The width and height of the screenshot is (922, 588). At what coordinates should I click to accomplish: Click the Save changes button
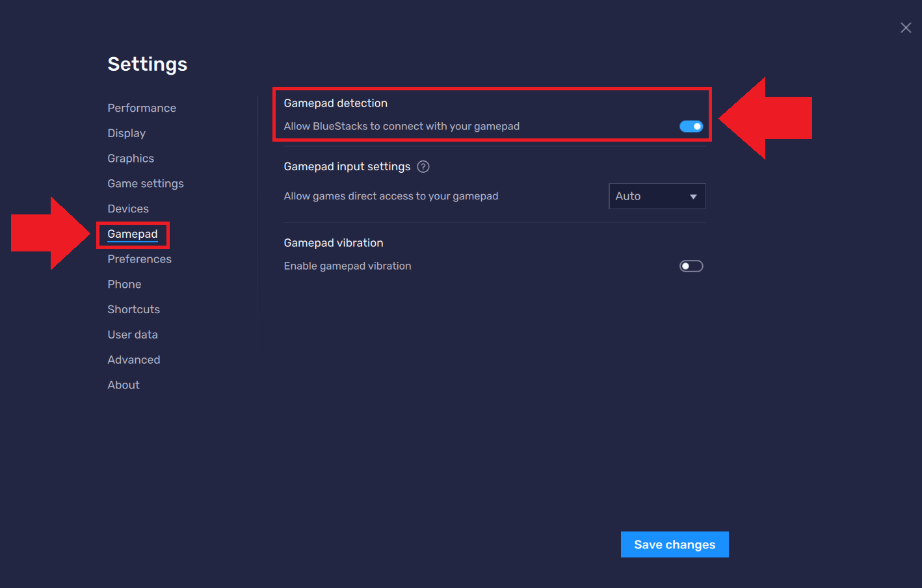674,544
